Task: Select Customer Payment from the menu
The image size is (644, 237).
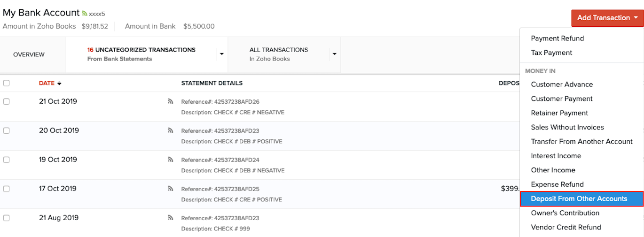Action: pyautogui.click(x=562, y=99)
